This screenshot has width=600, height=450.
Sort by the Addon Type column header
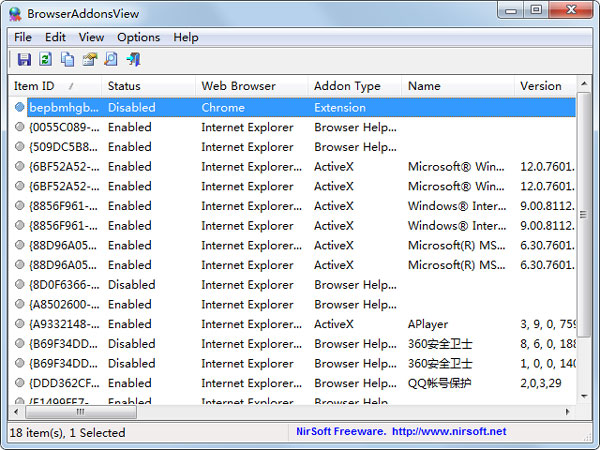355,86
